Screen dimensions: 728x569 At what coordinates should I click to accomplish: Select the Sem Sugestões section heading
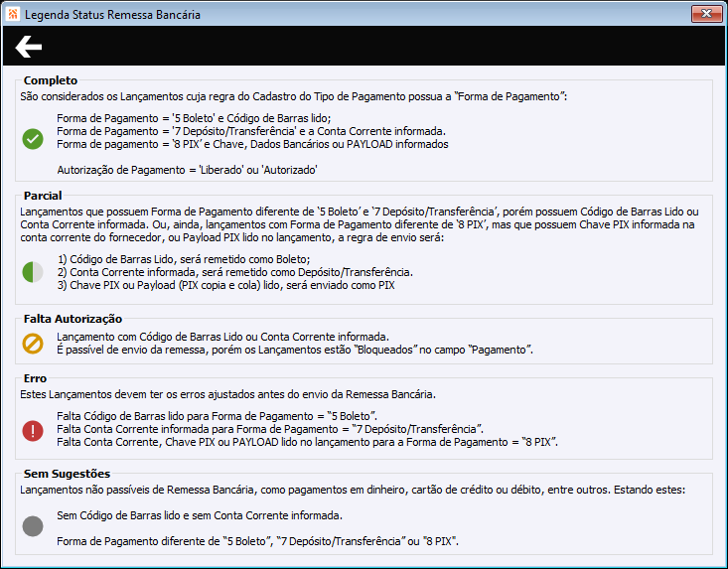click(x=67, y=474)
